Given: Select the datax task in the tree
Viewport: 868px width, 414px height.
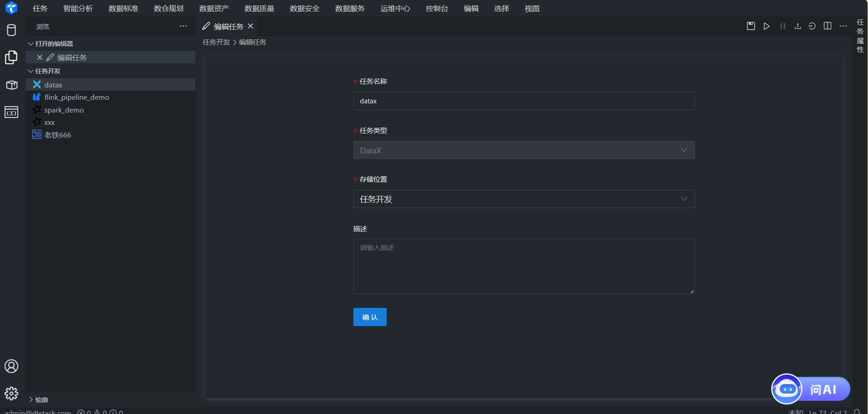Looking at the screenshot, I should point(110,84).
